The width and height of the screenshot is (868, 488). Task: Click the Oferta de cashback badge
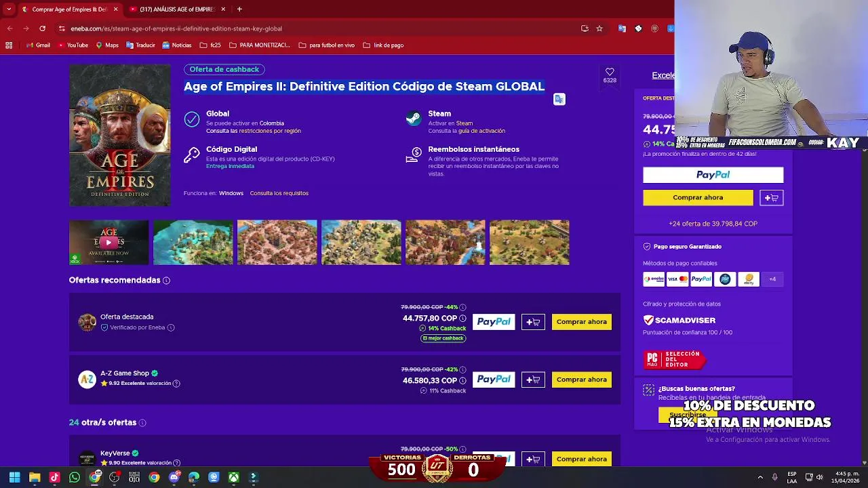tap(224, 69)
